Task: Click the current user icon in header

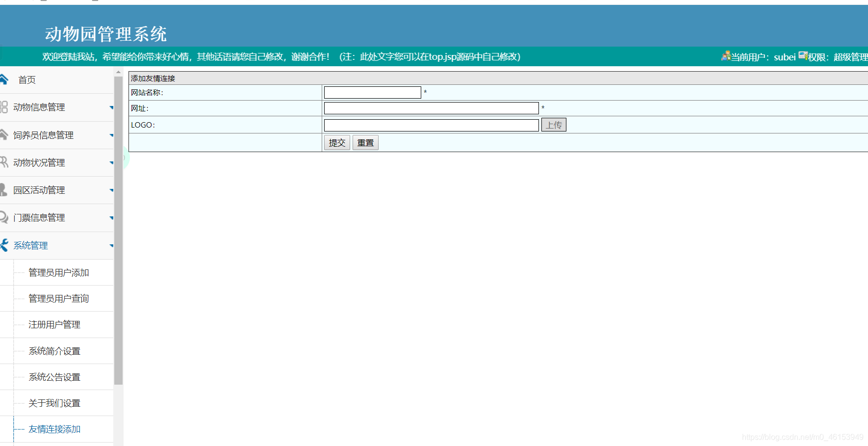Action: [726, 56]
